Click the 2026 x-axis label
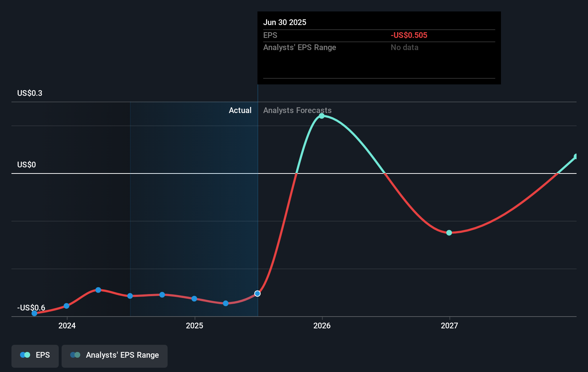This screenshot has height=372, width=588. (322, 325)
